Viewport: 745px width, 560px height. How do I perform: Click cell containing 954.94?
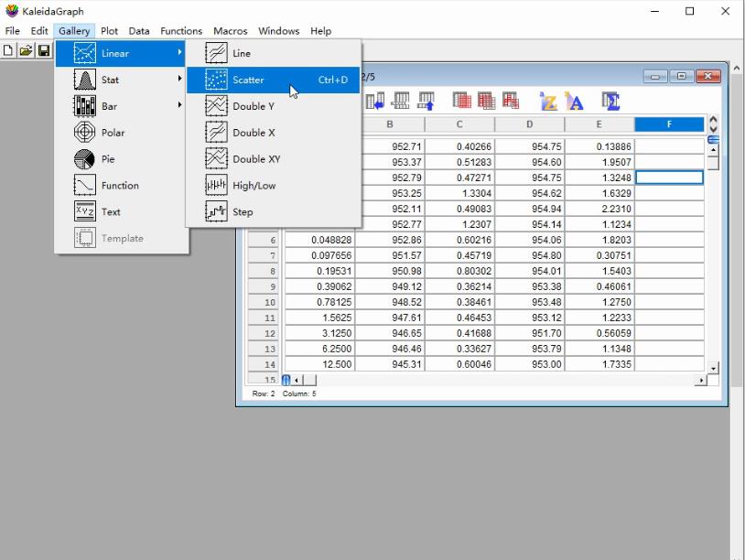[x=529, y=209]
